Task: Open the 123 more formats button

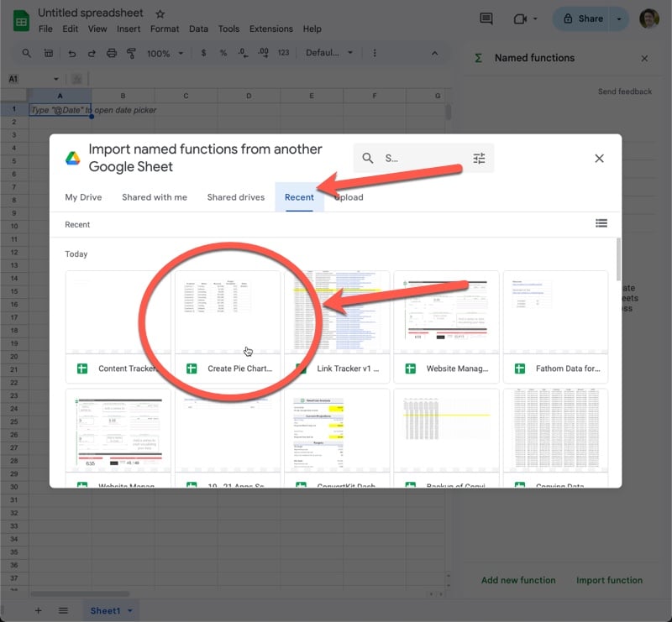Action: pos(283,53)
